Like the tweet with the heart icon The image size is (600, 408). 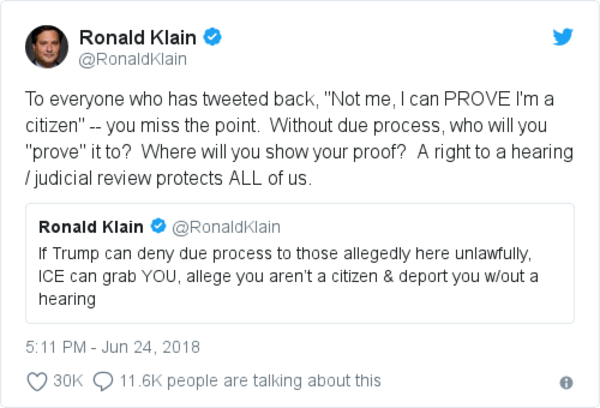click(36, 381)
